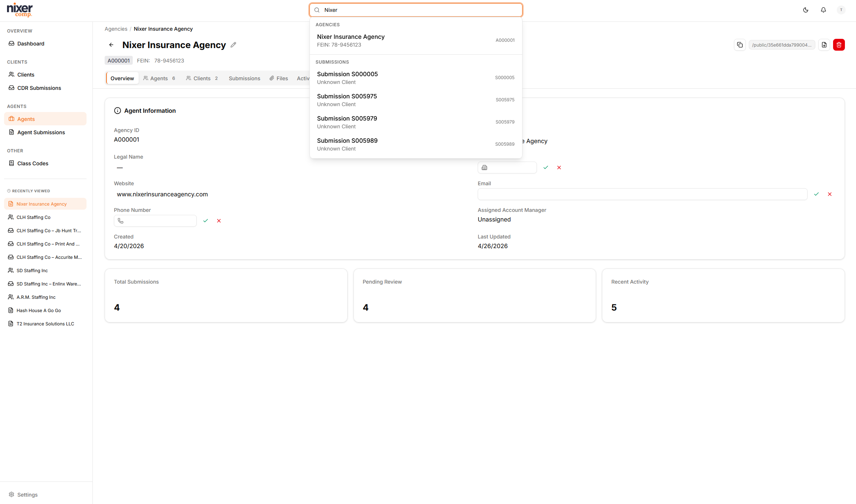The width and height of the screenshot is (856, 504).
Task: Open recently viewed SD Staffing Inc
Action: coord(45,271)
